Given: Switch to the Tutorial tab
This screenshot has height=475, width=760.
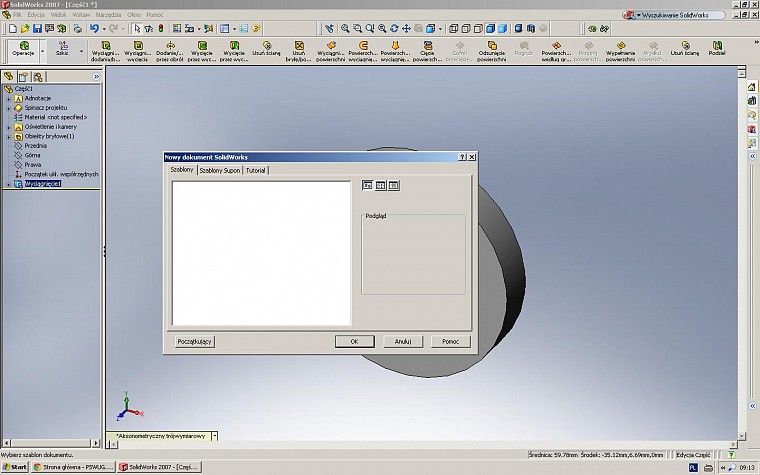Looking at the screenshot, I should [255, 171].
